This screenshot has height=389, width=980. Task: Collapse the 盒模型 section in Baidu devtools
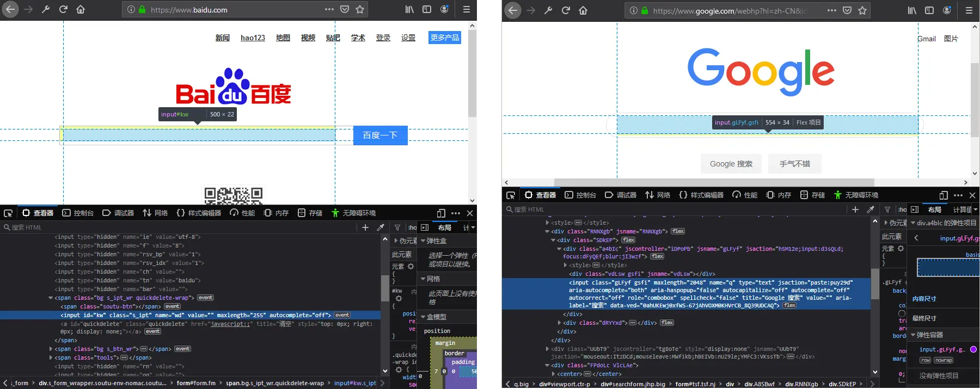(x=423, y=317)
